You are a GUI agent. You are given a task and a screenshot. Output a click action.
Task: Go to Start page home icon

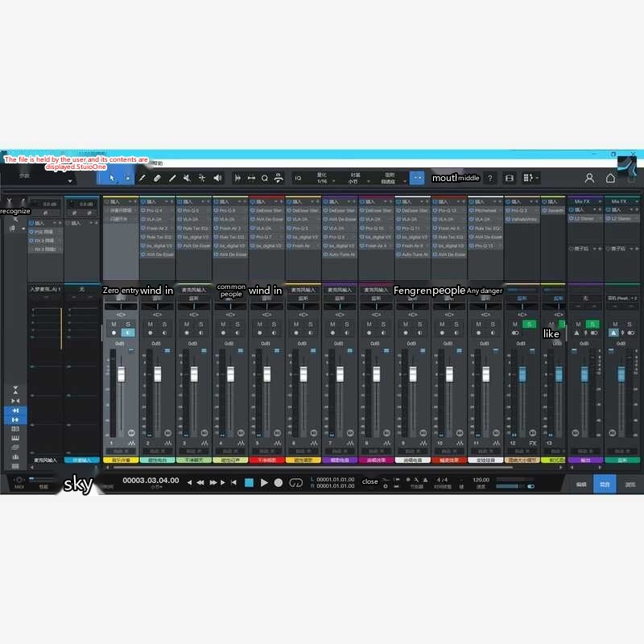click(611, 178)
